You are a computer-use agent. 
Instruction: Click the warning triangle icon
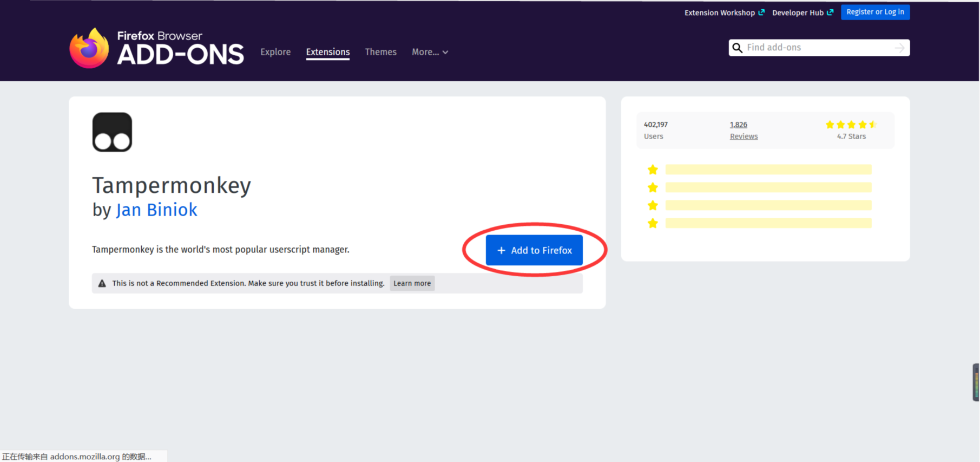(x=102, y=283)
